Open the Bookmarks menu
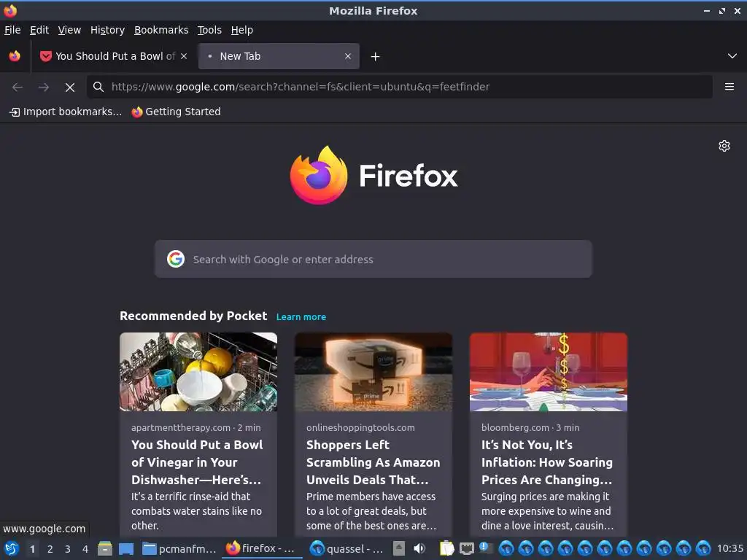Image resolution: width=747 pixels, height=560 pixels. [x=161, y=30]
